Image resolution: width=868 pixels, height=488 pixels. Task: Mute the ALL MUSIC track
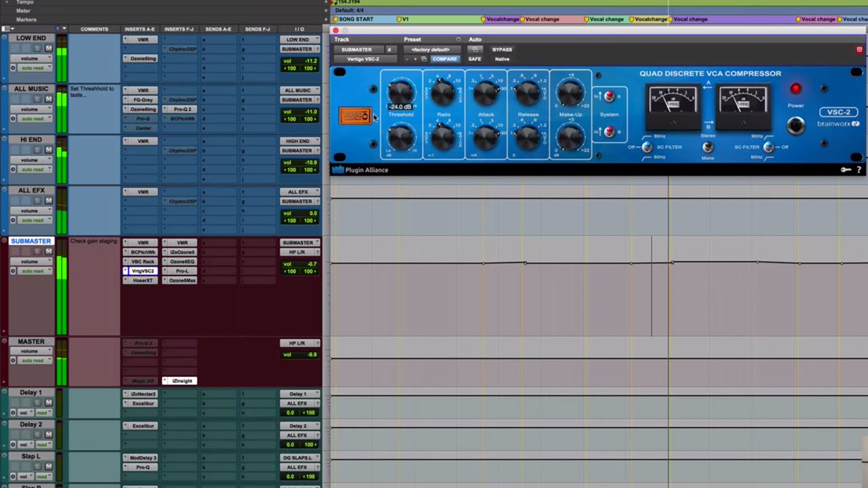coord(48,99)
